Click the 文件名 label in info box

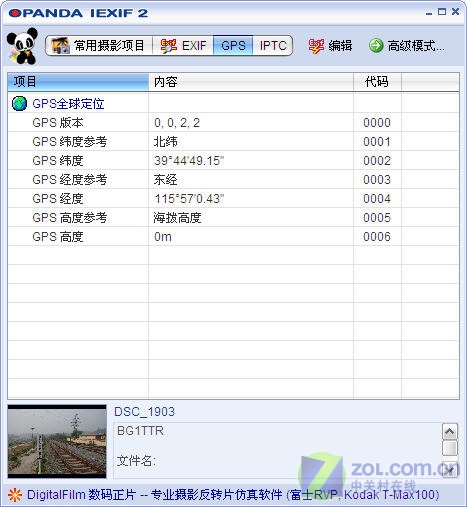click(136, 461)
